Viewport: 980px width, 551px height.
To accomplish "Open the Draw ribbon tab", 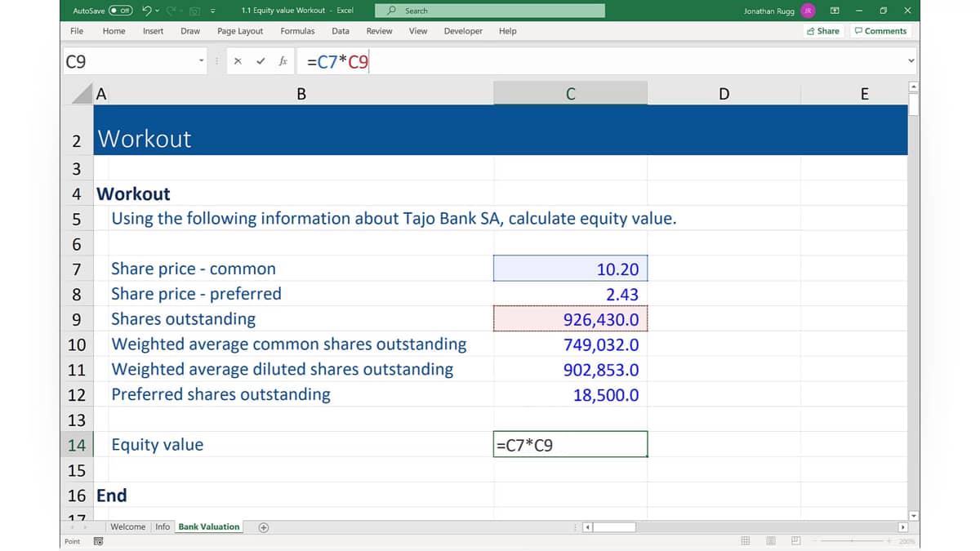I will [x=190, y=31].
